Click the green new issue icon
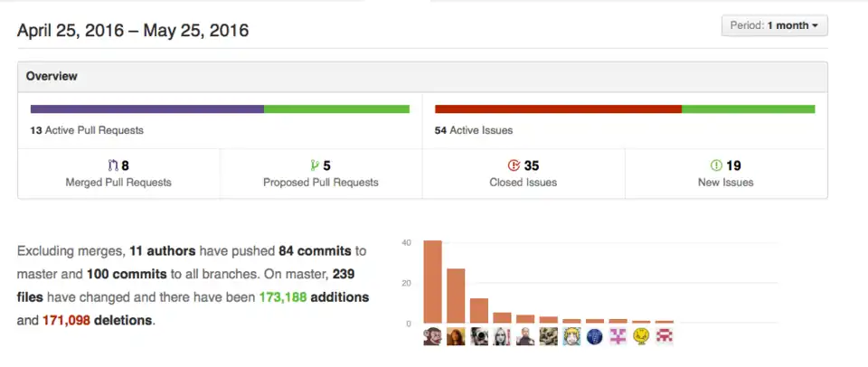This screenshot has width=868, height=367. [716, 165]
